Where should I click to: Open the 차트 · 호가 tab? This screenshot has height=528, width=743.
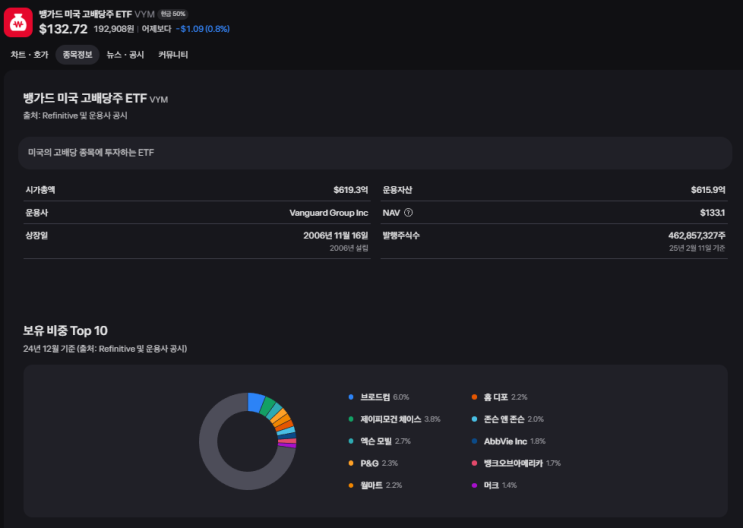(29, 55)
